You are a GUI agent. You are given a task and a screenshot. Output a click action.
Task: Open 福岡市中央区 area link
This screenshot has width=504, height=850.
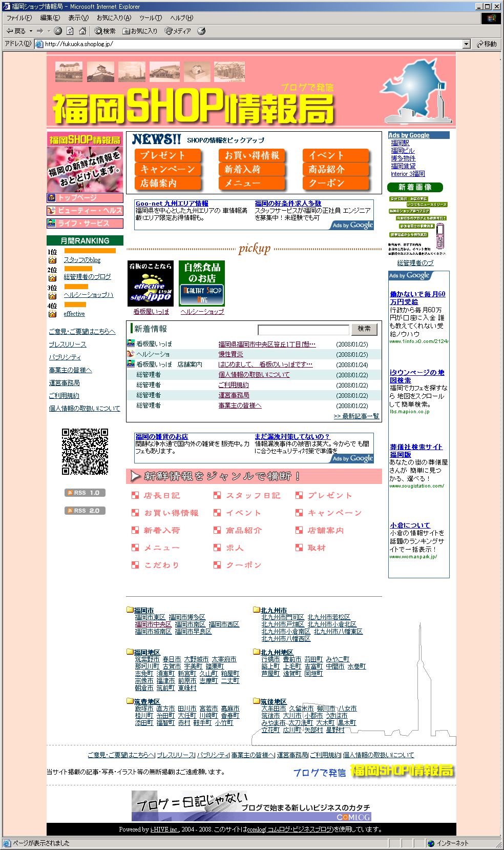(153, 624)
